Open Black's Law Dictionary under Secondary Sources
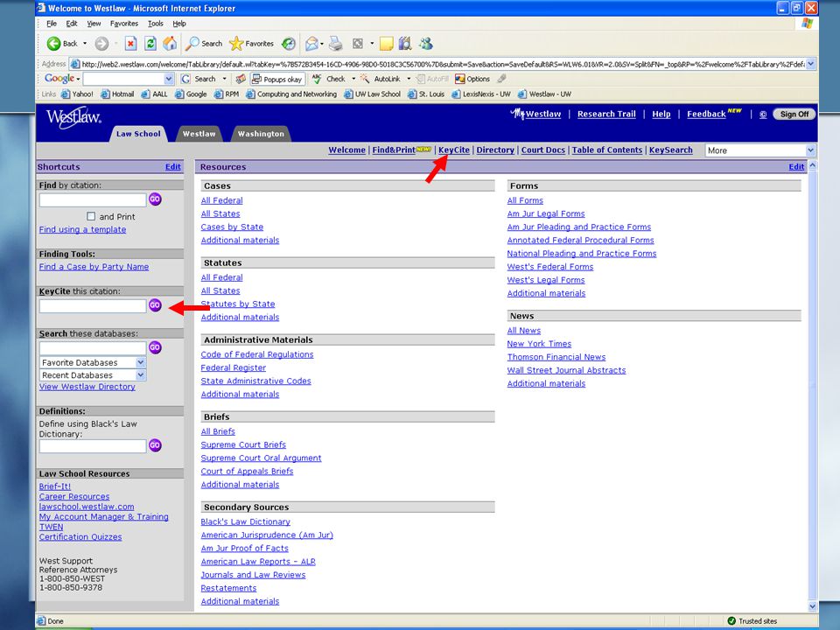 tap(245, 521)
